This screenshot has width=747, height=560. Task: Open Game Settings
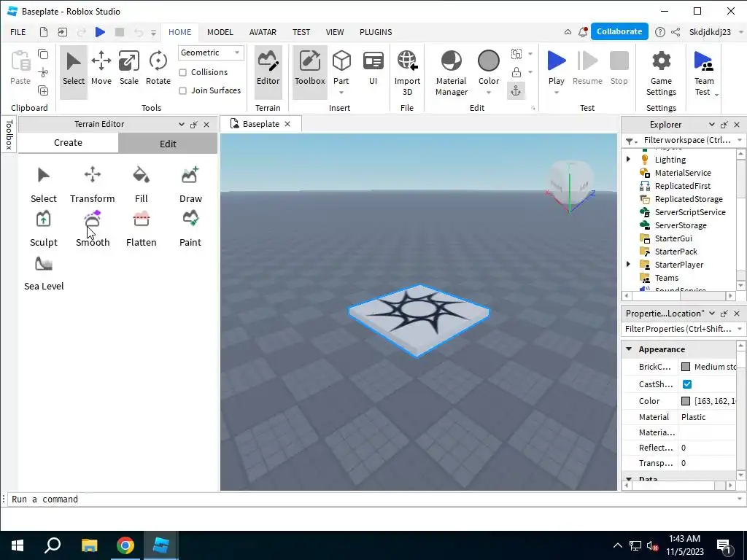(x=661, y=72)
